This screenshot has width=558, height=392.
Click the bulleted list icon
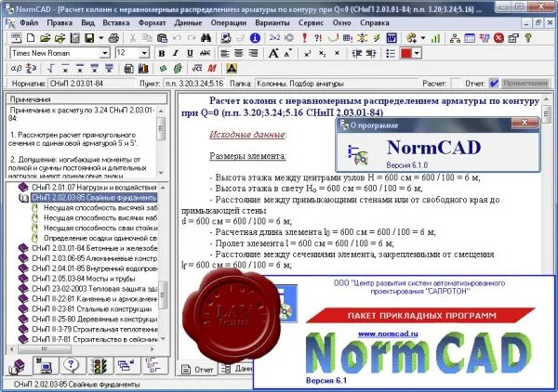click(391, 53)
